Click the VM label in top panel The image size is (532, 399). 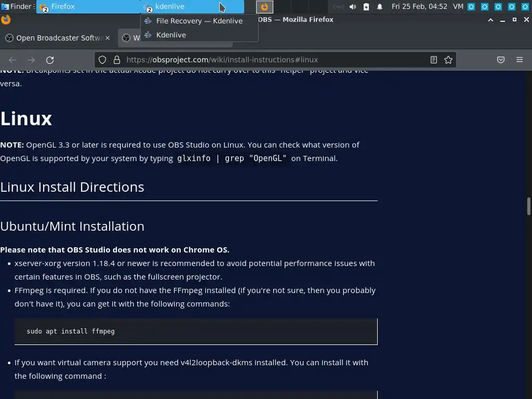(x=458, y=6)
